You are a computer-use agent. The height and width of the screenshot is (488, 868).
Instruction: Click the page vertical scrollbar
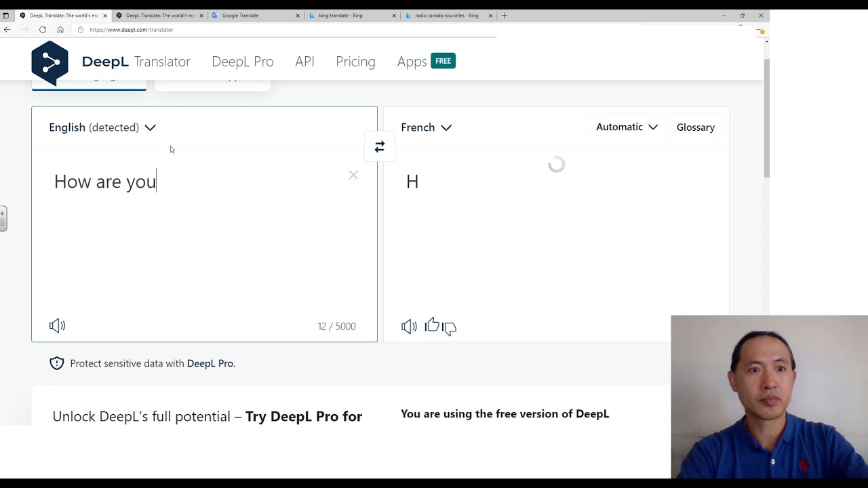point(766,119)
